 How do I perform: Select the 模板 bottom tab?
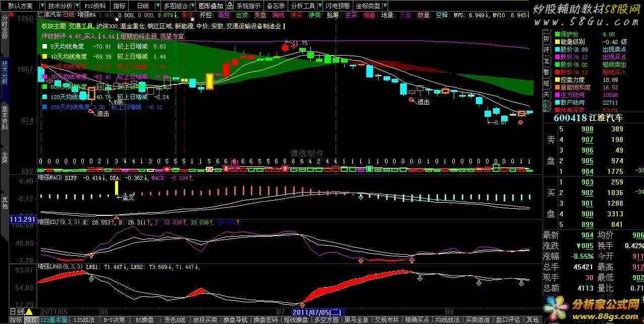31,320
